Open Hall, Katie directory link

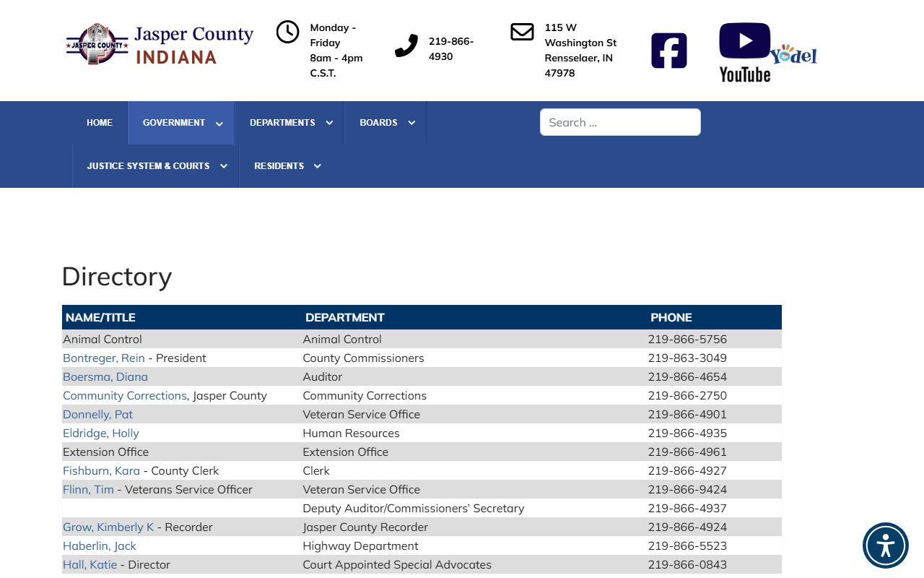point(90,565)
